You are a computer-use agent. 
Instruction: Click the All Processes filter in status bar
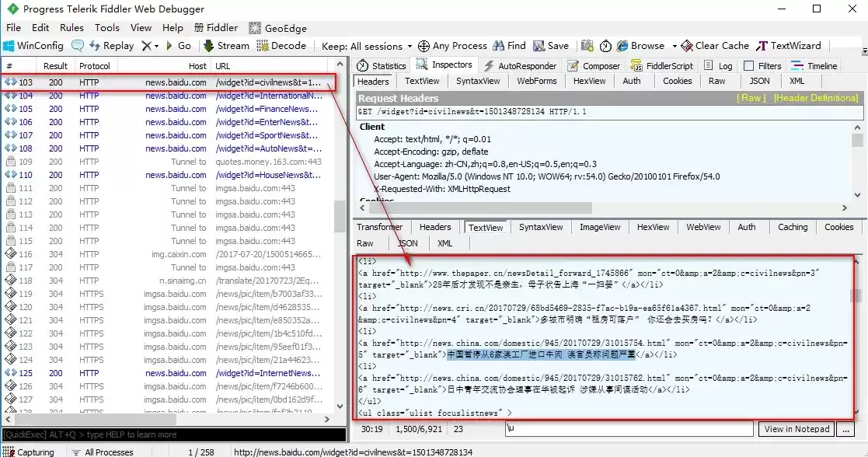point(103,452)
